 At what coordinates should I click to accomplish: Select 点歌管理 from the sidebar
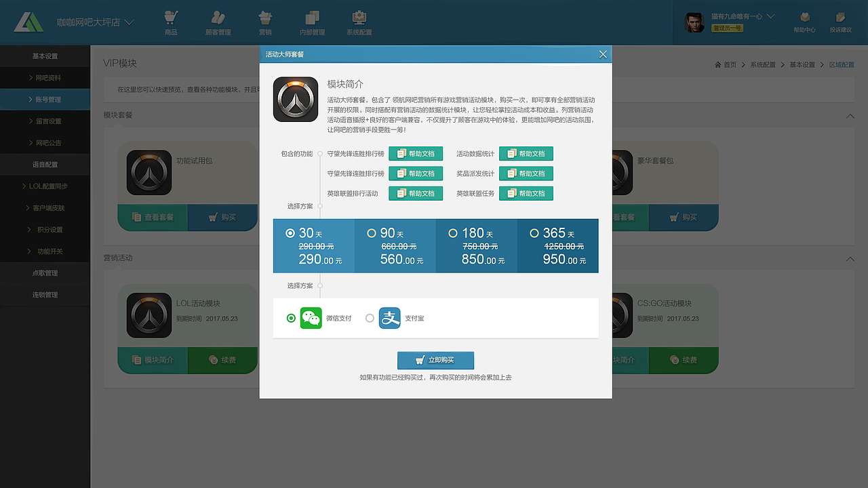pyautogui.click(x=45, y=272)
